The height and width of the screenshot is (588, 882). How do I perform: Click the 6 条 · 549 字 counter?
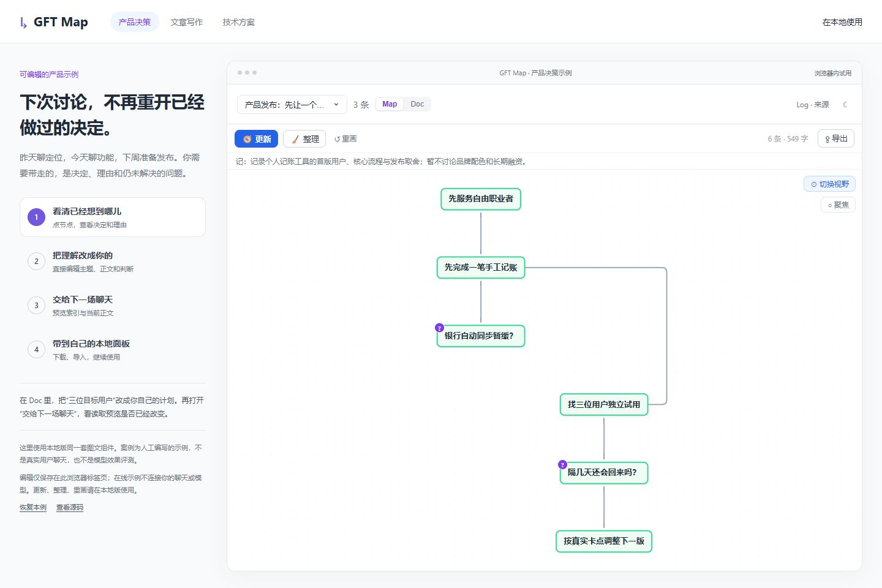pyautogui.click(x=788, y=139)
